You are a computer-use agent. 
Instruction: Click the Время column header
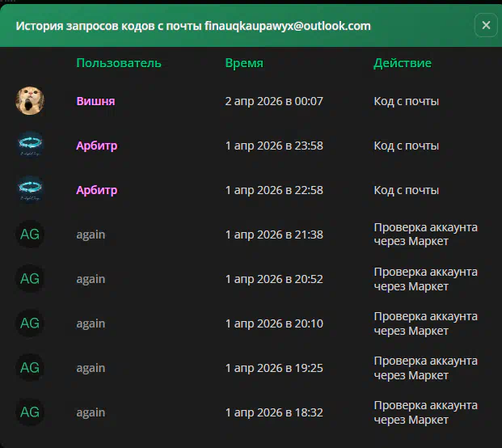(x=244, y=63)
